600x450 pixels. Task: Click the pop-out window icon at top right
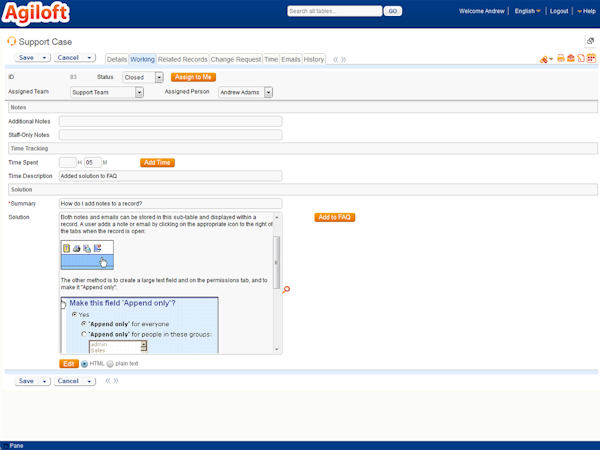point(590,41)
